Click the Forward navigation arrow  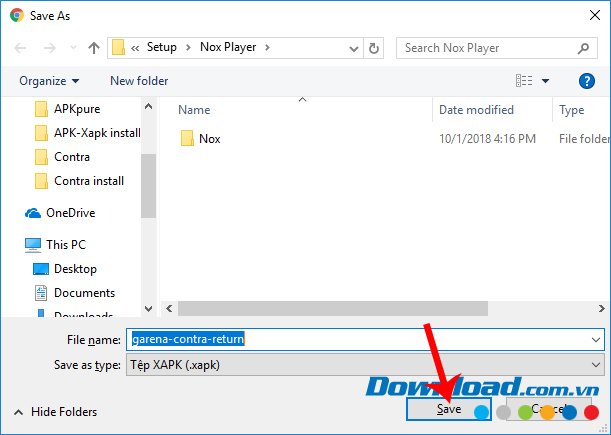[x=49, y=48]
